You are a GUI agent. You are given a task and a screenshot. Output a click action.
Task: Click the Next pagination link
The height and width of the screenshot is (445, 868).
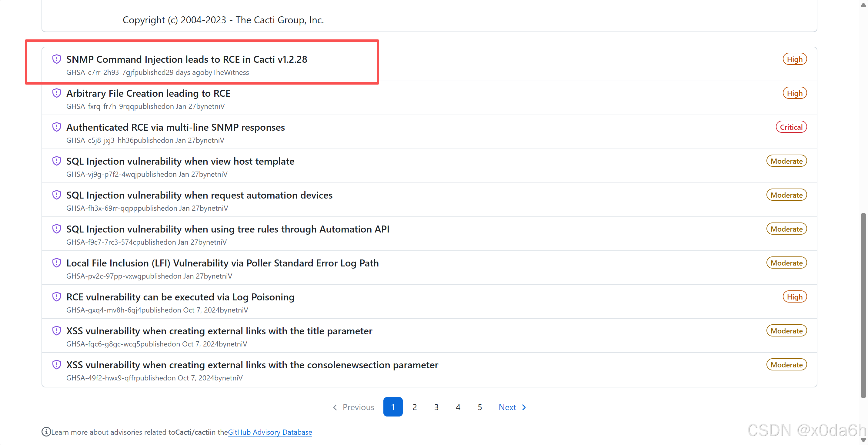click(x=507, y=407)
